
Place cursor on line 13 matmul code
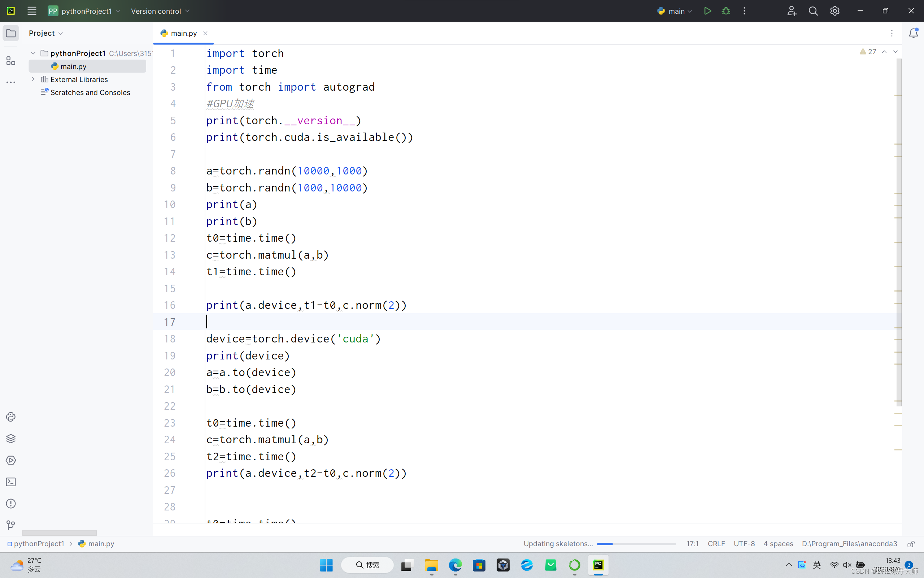tap(267, 255)
